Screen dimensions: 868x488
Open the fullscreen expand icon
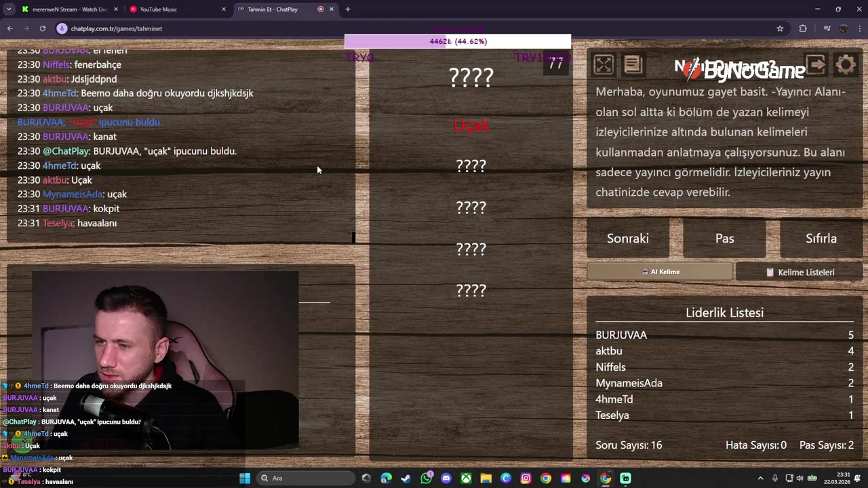click(x=603, y=64)
